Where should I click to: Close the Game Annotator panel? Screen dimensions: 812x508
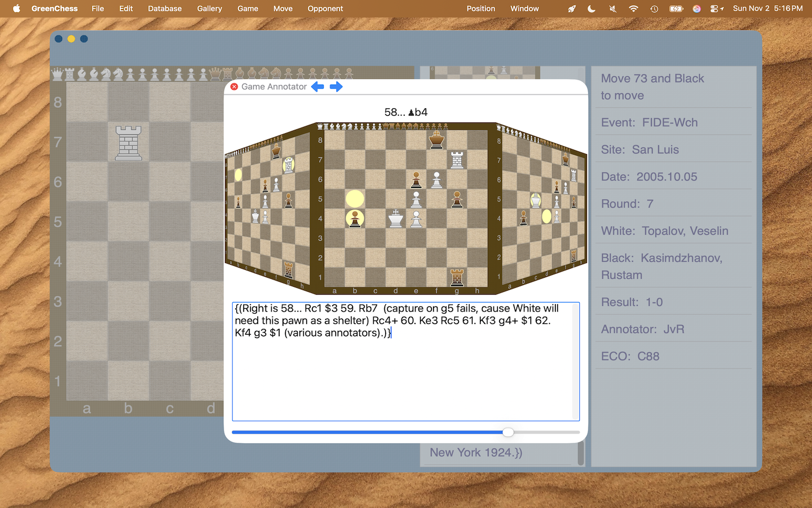pos(234,86)
